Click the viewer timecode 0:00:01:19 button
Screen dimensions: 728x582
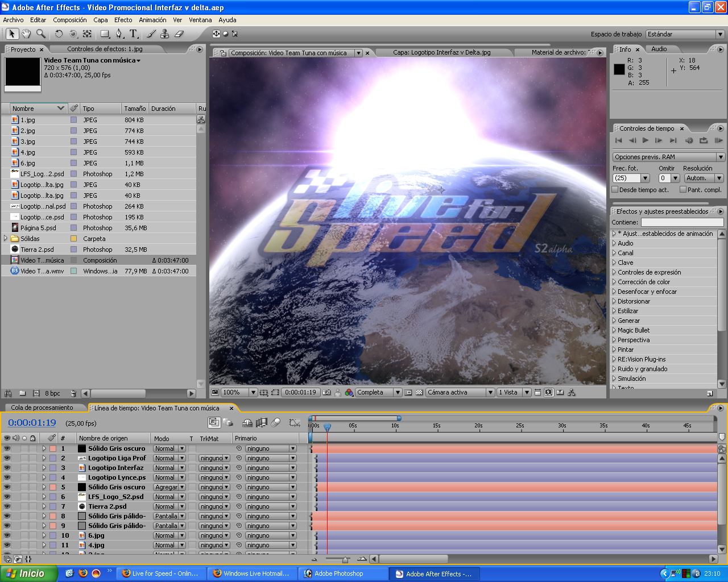click(x=300, y=392)
